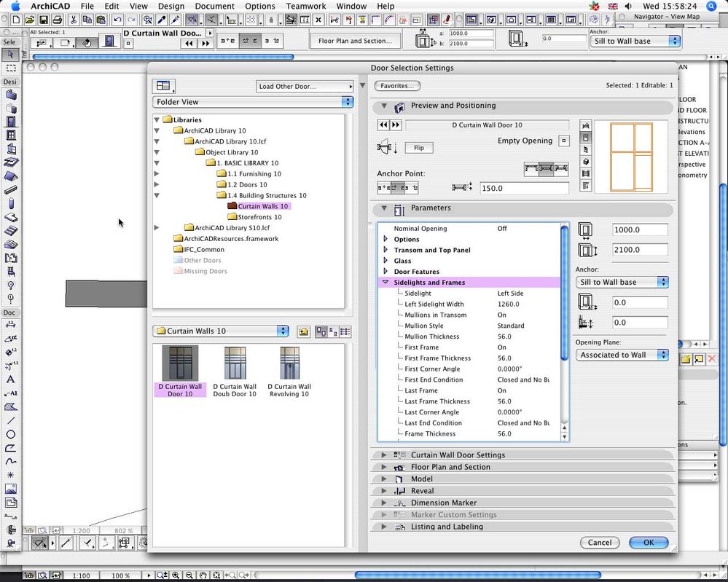Click the Flip button
The height and width of the screenshot is (582, 728).
click(x=419, y=148)
